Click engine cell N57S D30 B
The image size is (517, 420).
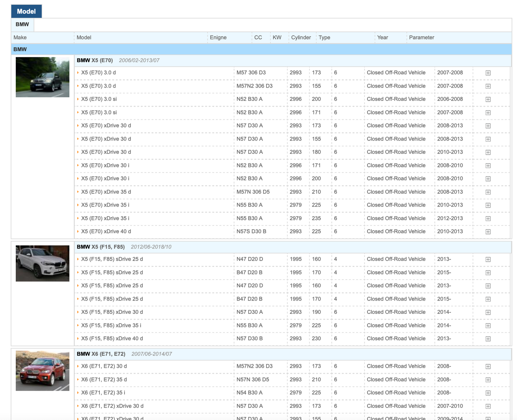[252, 232]
